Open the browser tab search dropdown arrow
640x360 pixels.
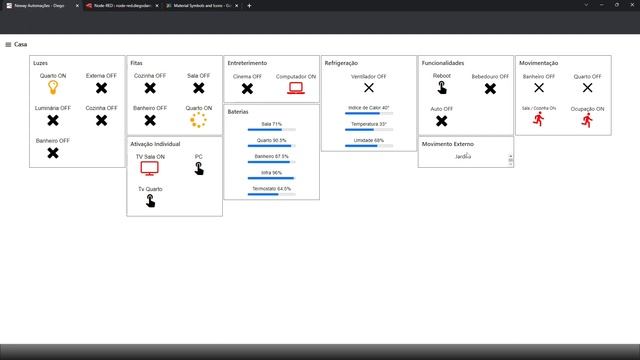(586, 5)
